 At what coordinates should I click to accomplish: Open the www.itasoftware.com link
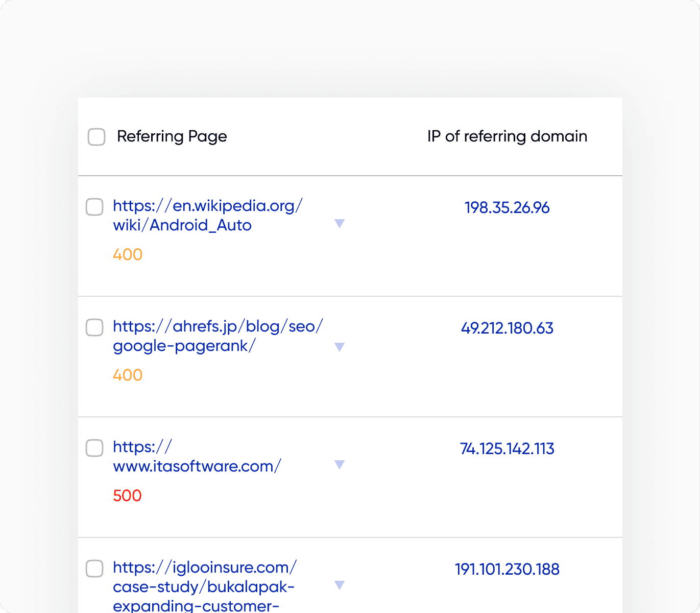(x=197, y=457)
